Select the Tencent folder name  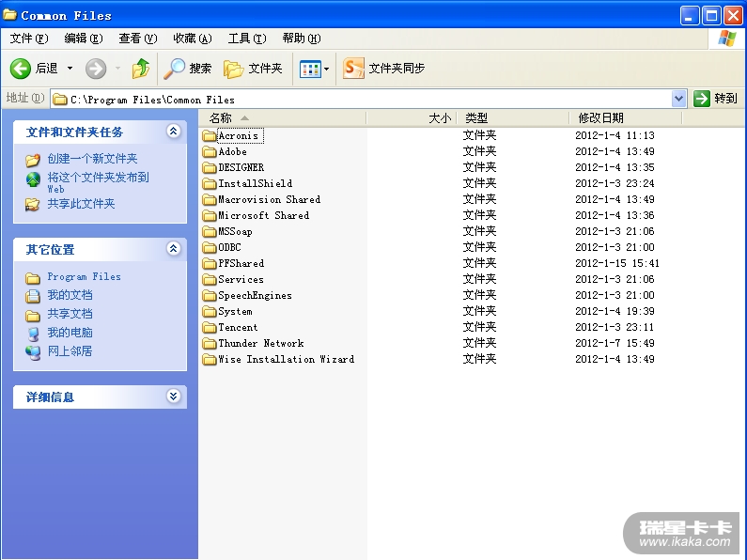point(238,328)
